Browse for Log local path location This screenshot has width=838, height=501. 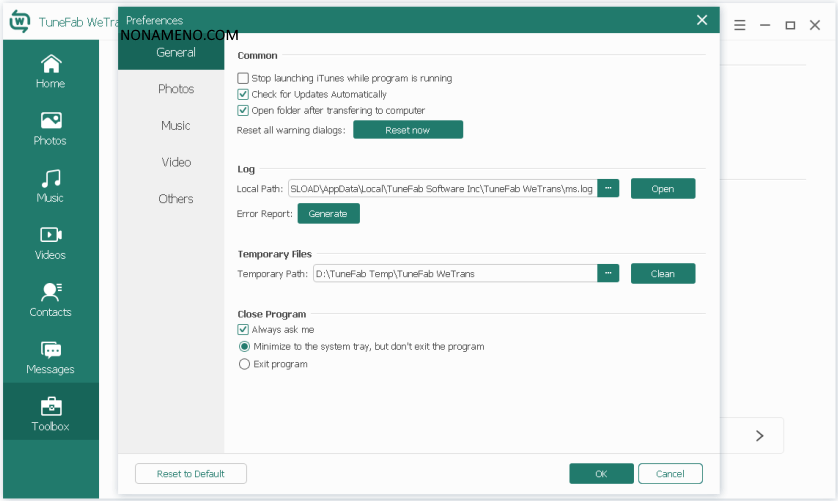[608, 188]
